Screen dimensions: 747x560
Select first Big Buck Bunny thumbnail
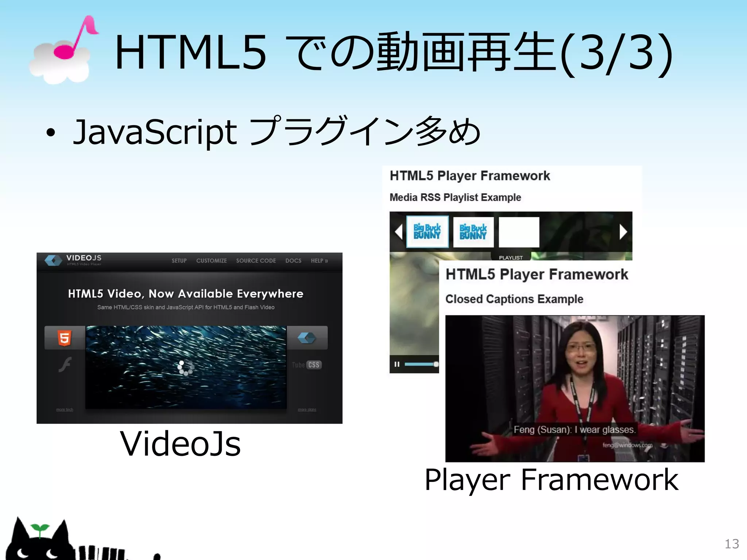[x=427, y=232]
